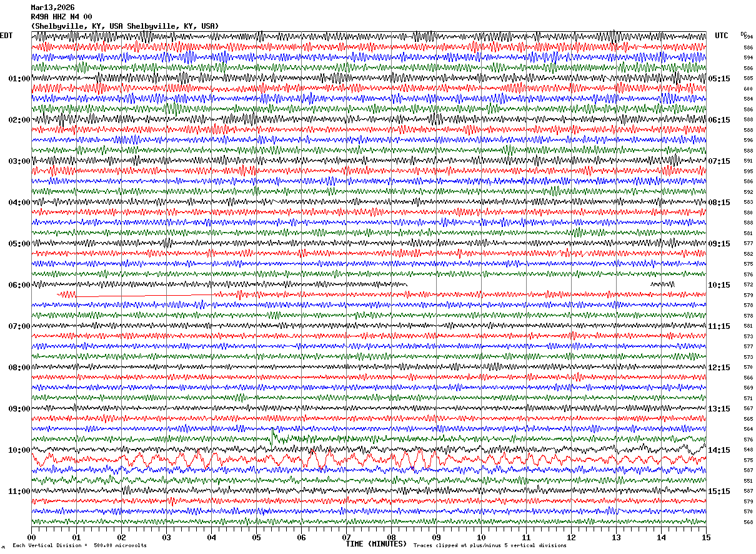756x554 pixels.
Task: Click the DC offset value "548"
Action: click(748, 450)
